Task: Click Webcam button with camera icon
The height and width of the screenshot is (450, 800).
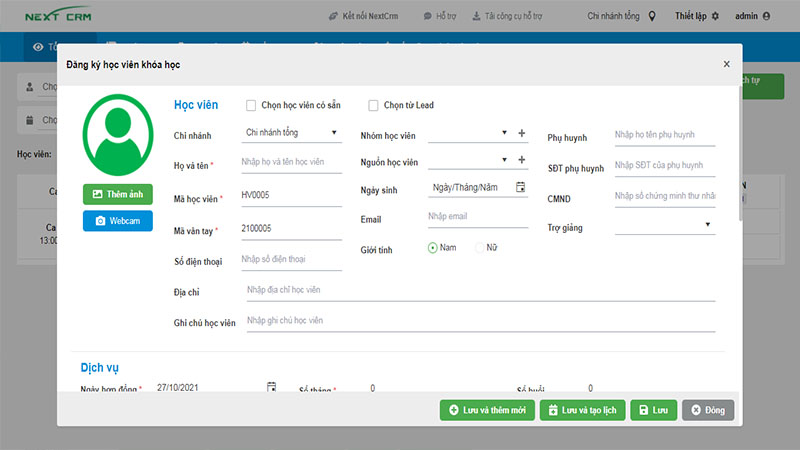Action: [117, 220]
